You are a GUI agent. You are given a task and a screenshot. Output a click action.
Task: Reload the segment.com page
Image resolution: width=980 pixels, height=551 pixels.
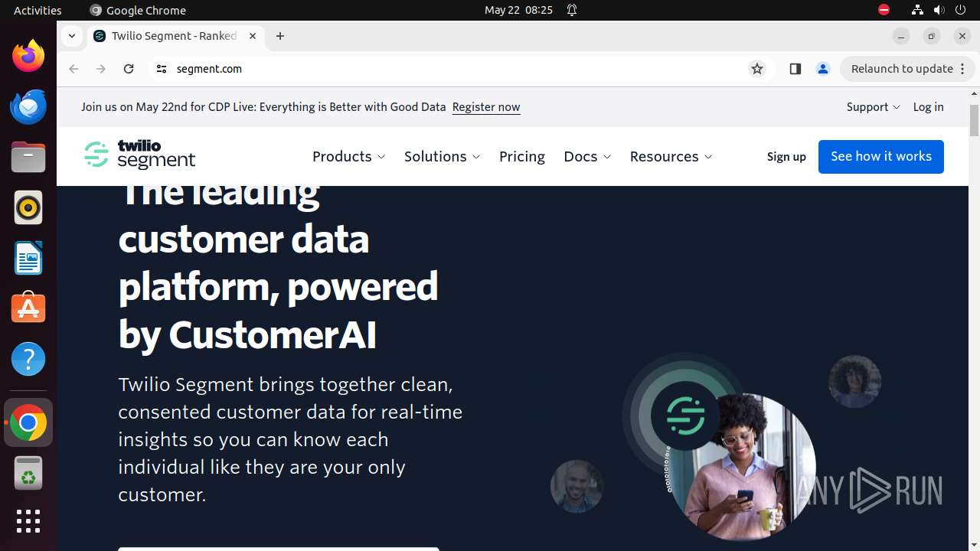pos(129,69)
